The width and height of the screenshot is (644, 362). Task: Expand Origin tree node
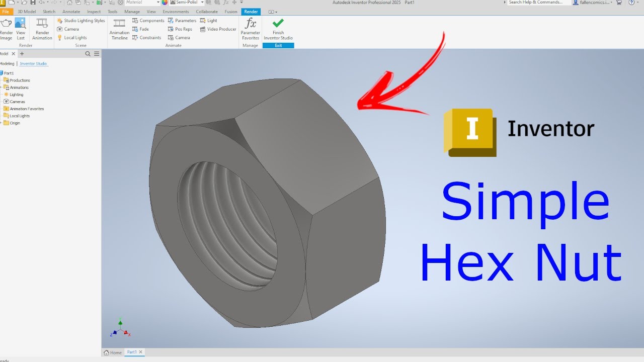(x=1, y=123)
